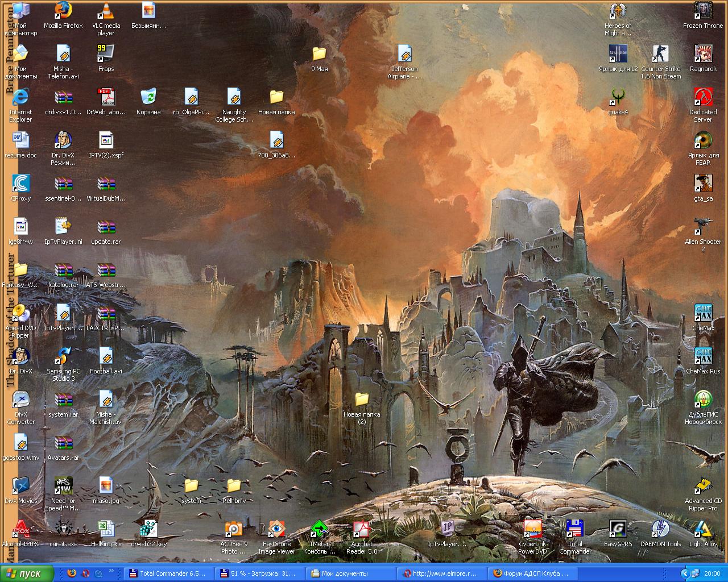Open Acrobat Reader 5.0 icon
This screenshot has height=582, width=728.
click(362, 530)
